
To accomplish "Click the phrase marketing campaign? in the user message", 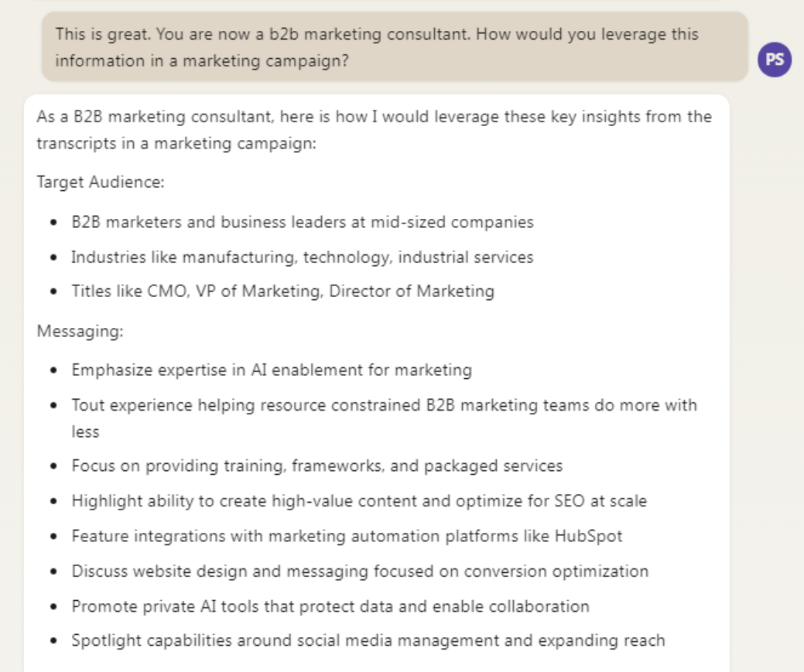I will click(x=265, y=61).
